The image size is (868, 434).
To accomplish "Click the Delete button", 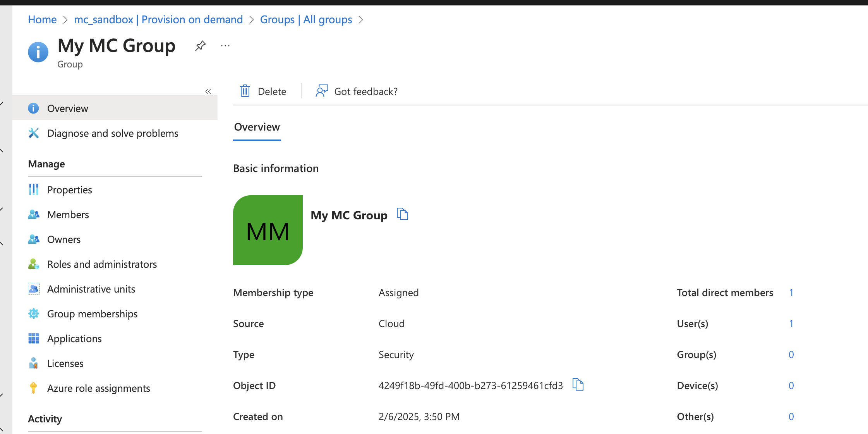I will coord(263,91).
